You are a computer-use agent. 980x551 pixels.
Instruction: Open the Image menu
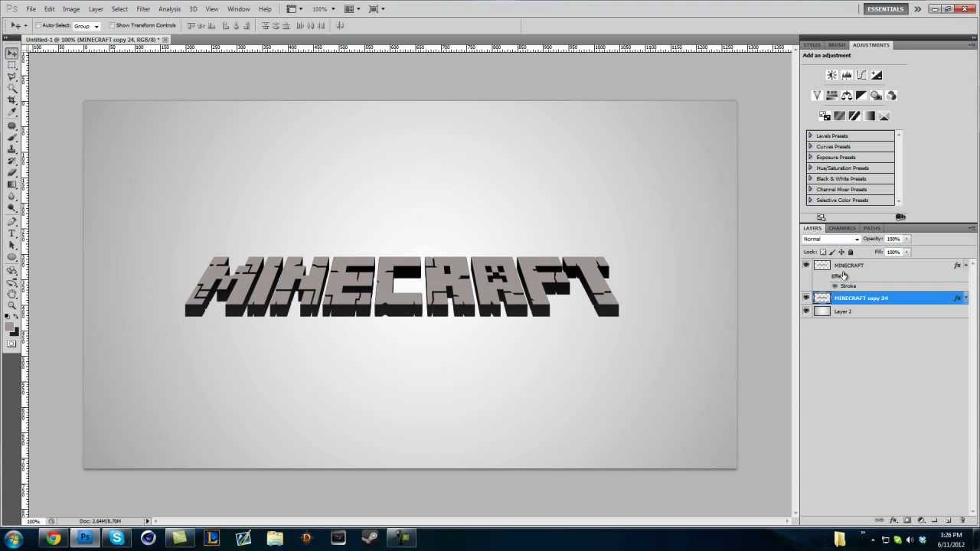click(71, 9)
